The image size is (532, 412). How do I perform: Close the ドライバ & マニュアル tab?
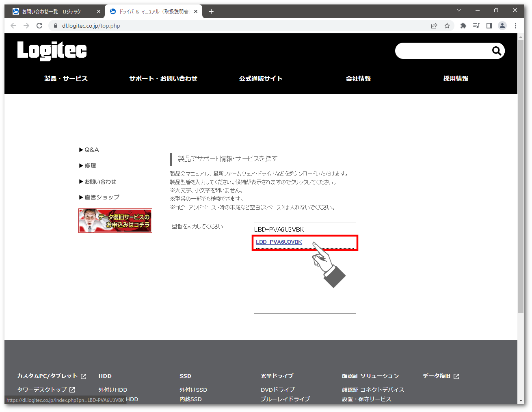point(196,11)
